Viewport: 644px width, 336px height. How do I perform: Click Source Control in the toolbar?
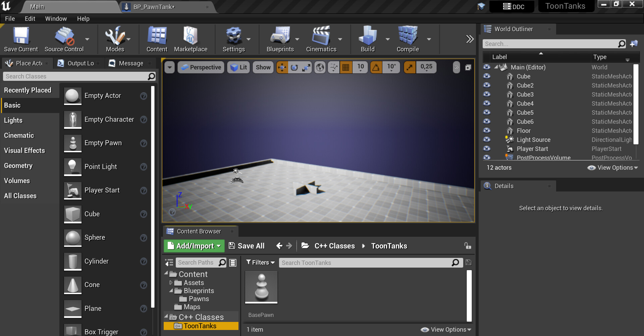(x=64, y=39)
